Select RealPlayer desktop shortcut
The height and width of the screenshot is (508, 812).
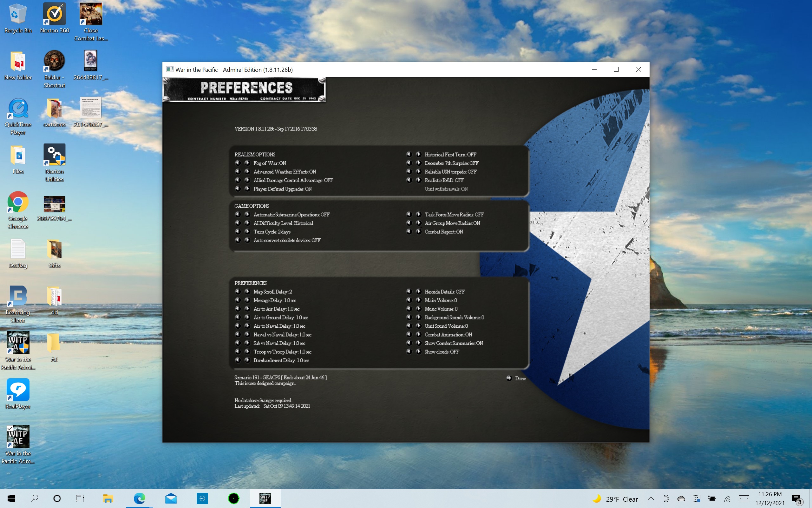18,394
